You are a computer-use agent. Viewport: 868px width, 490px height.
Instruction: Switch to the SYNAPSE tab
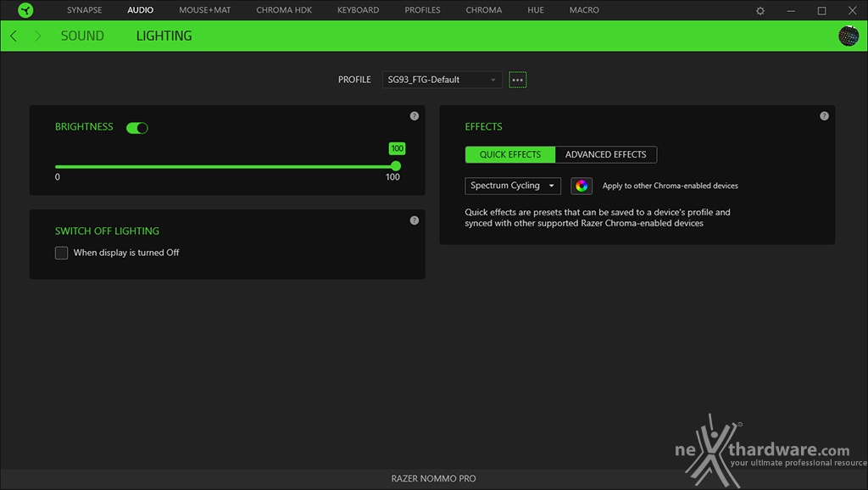84,10
